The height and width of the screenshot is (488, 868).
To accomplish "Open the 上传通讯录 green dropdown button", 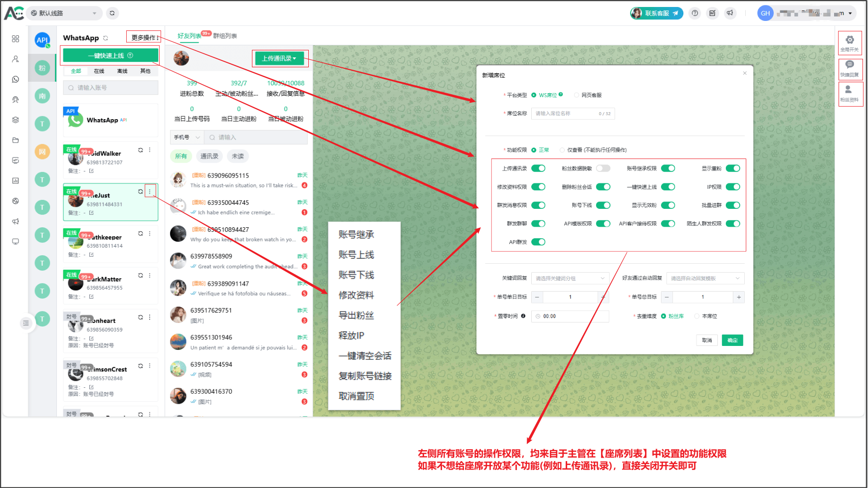I will click(279, 58).
